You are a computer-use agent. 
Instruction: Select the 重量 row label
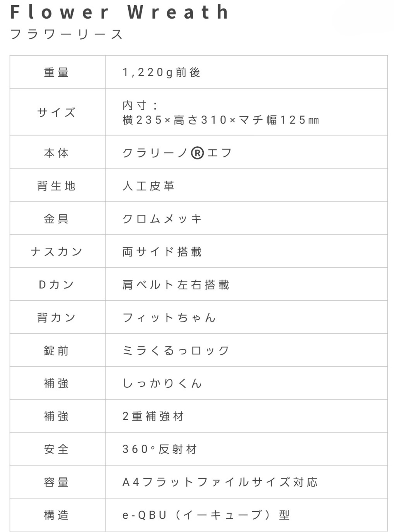[x=56, y=72]
